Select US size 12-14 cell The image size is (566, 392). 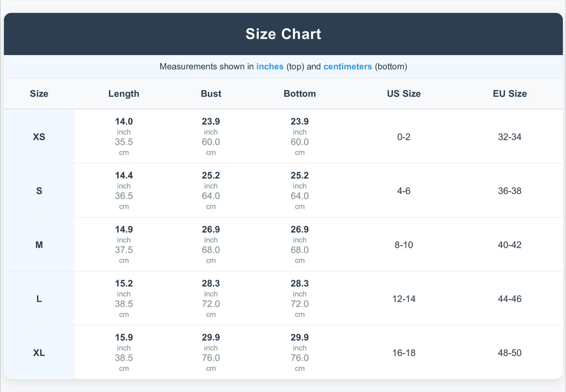403,299
